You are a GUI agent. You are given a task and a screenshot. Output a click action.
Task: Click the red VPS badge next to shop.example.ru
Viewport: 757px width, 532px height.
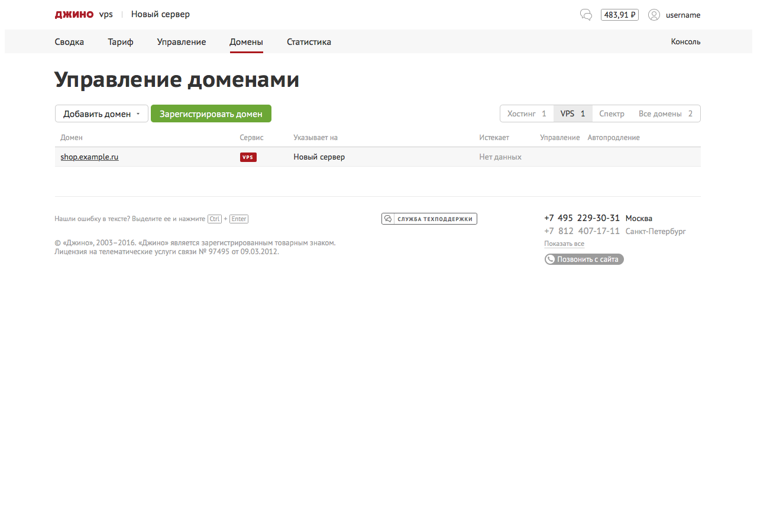[248, 157]
